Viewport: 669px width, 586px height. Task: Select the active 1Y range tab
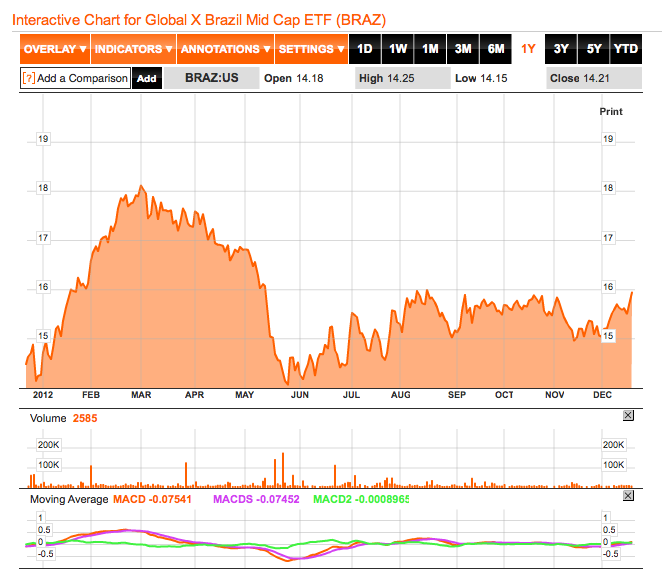point(528,49)
